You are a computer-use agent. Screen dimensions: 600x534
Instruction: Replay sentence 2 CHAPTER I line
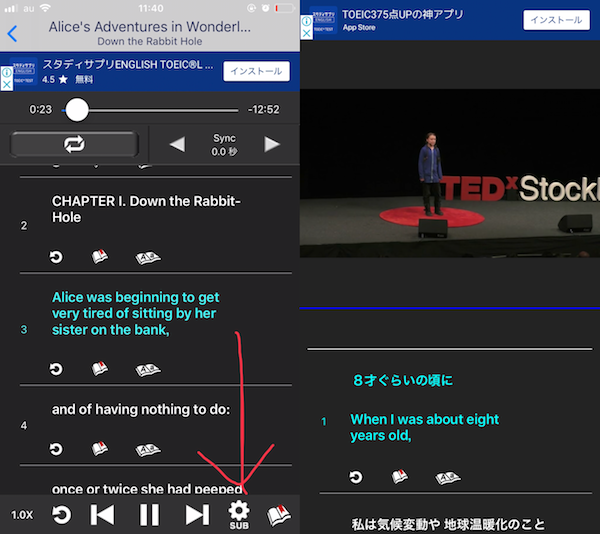(x=56, y=257)
